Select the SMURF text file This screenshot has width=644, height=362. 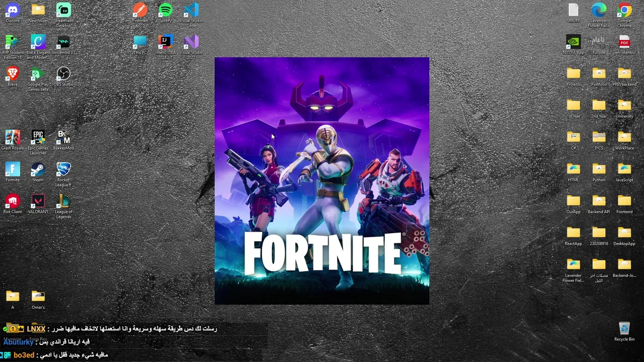tap(574, 14)
